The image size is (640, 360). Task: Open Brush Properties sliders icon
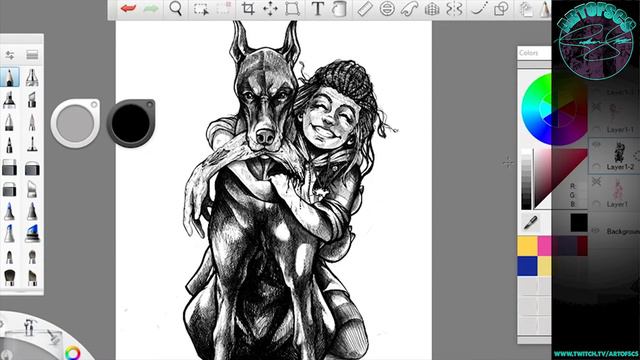(10, 55)
